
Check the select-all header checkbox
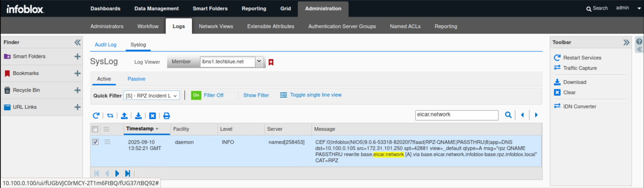pyautogui.click(x=95, y=129)
